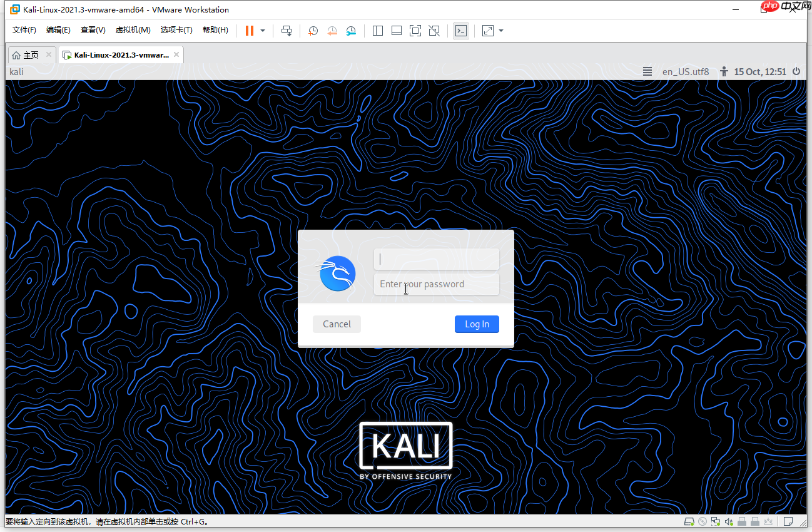Click the blue Log In button
The width and height of the screenshot is (812, 532).
pyautogui.click(x=477, y=324)
